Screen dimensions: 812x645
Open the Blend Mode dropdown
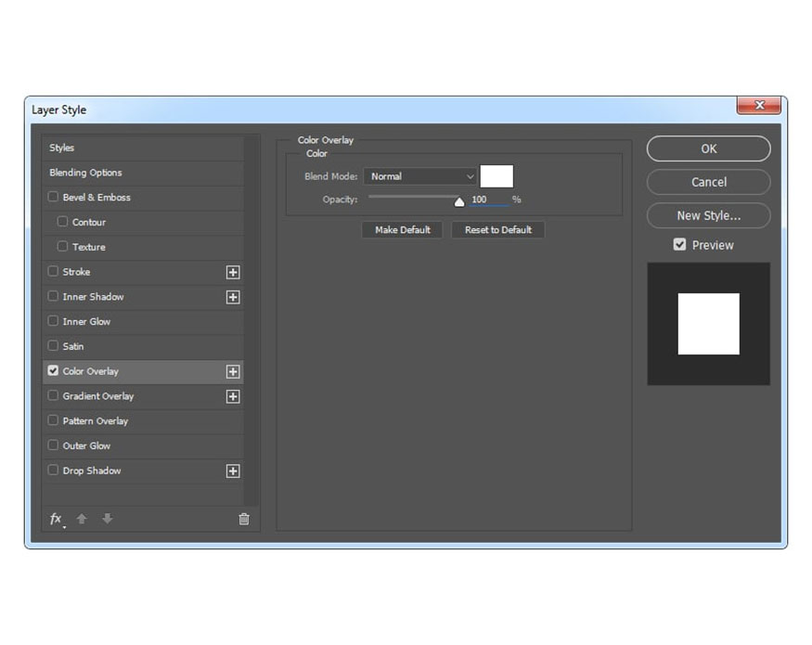pos(420,176)
